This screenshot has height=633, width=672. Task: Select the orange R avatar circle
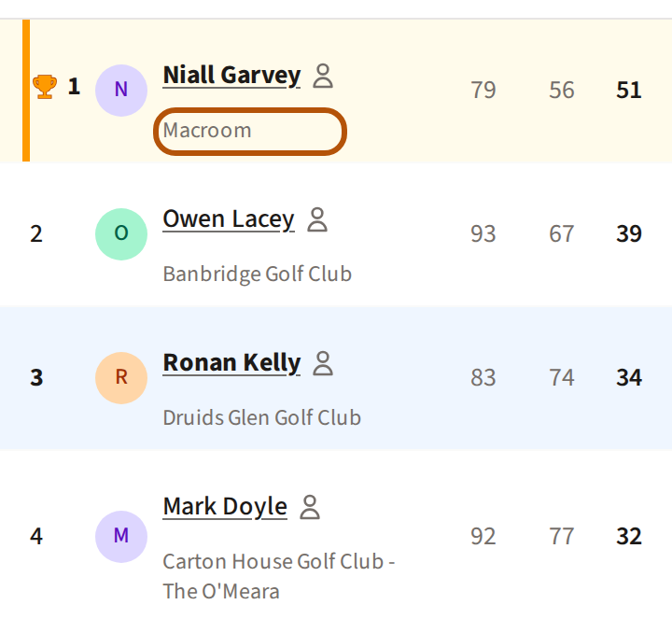[x=121, y=378]
